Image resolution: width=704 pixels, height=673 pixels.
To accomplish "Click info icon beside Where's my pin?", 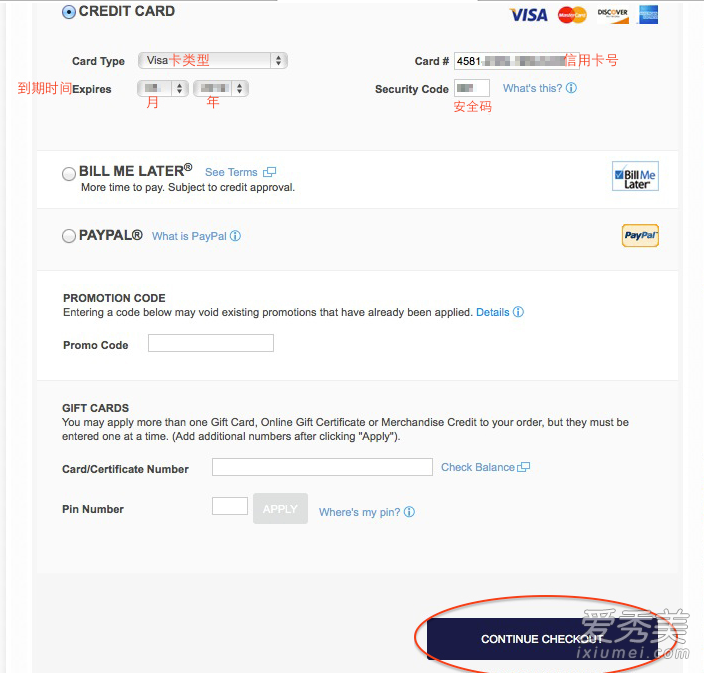I will (409, 512).
